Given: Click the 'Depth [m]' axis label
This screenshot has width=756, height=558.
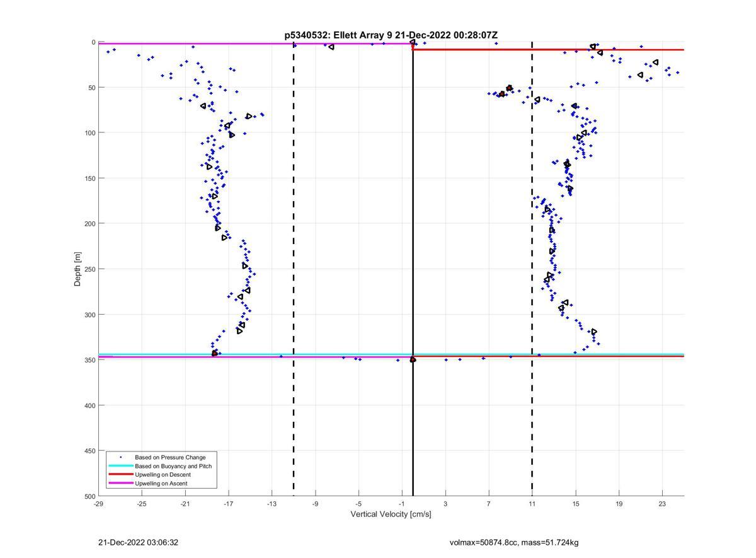Looking at the screenshot, I should [x=78, y=269].
